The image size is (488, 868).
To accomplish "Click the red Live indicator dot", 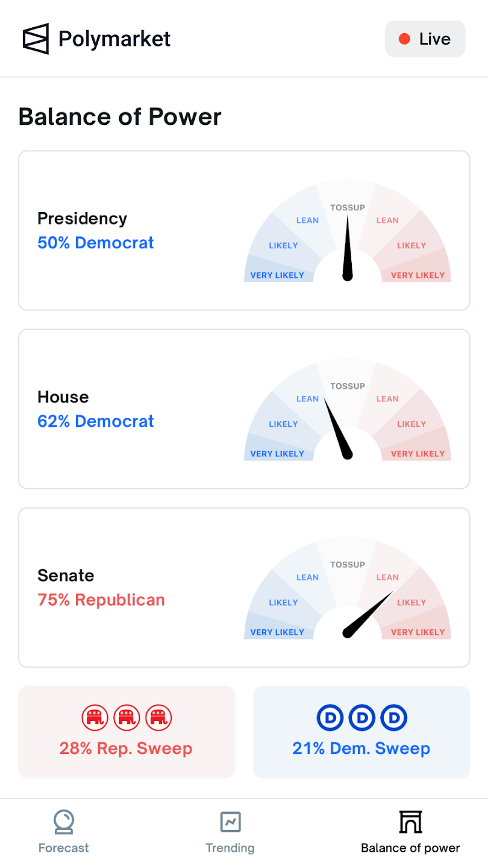I will pos(405,39).
